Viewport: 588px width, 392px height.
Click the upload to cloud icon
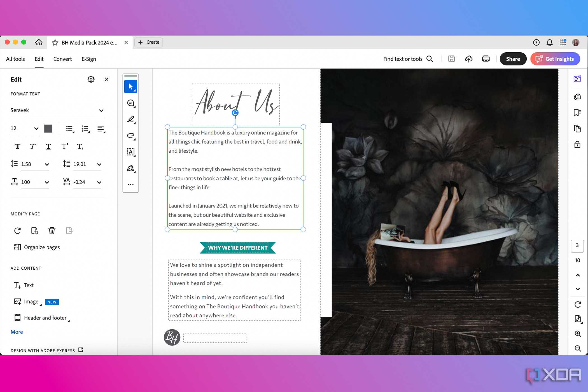pyautogui.click(x=469, y=59)
